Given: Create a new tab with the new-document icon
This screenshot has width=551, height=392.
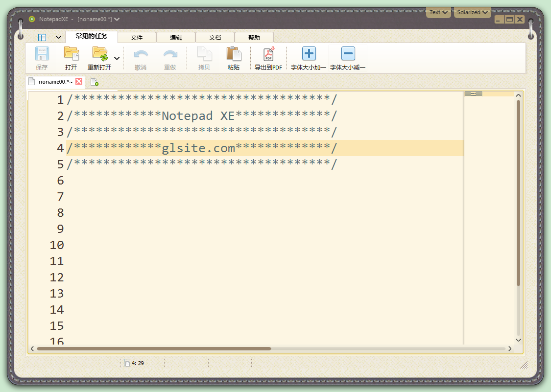Looking at the screenshot, I should 94,82.
